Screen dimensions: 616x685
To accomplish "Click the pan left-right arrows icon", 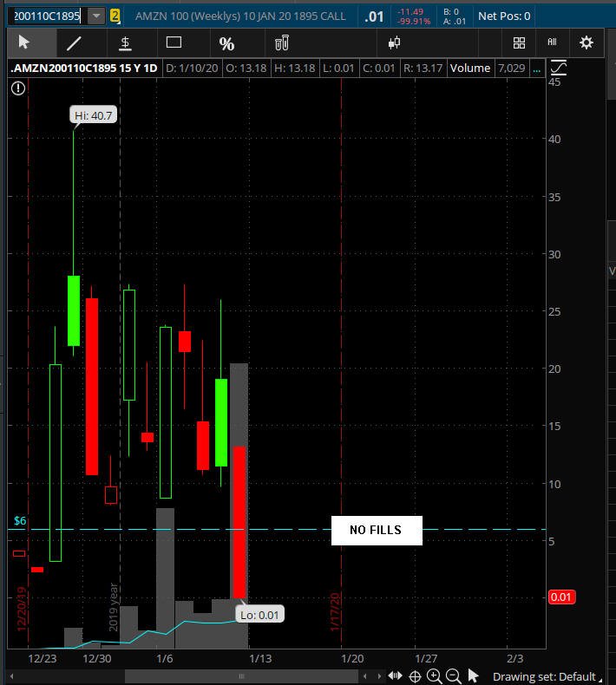I will point(396,675).
